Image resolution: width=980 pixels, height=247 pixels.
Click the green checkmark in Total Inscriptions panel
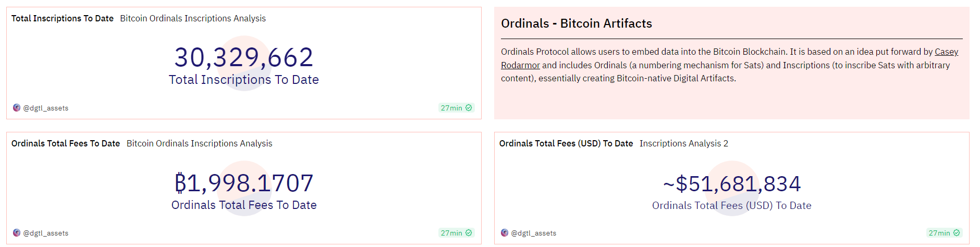click(469, 108)
